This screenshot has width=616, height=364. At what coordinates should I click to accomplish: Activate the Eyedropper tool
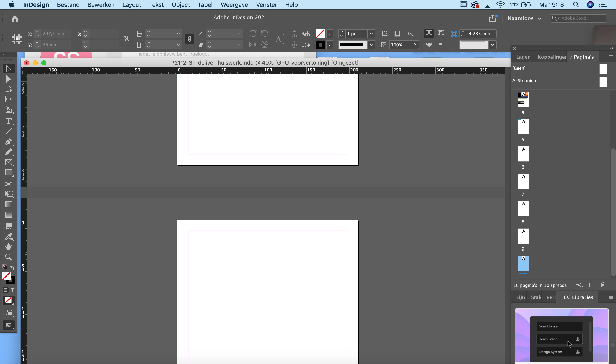pos(8,237)
